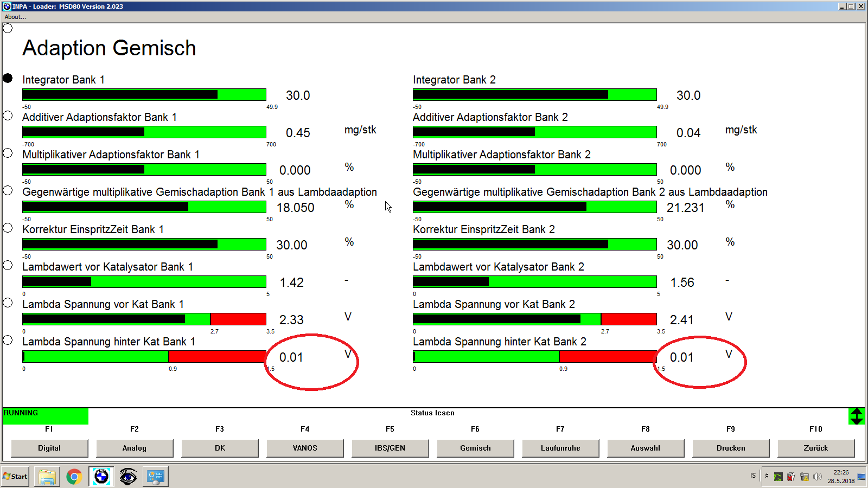The height and width of the screenshot is (488, 868).
Task: Select the Integrator Bank 1 radio button
Action: 8,78
